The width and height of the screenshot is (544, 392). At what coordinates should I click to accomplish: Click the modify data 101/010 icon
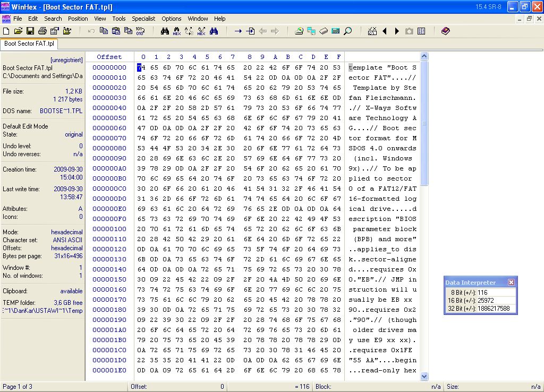140,31
